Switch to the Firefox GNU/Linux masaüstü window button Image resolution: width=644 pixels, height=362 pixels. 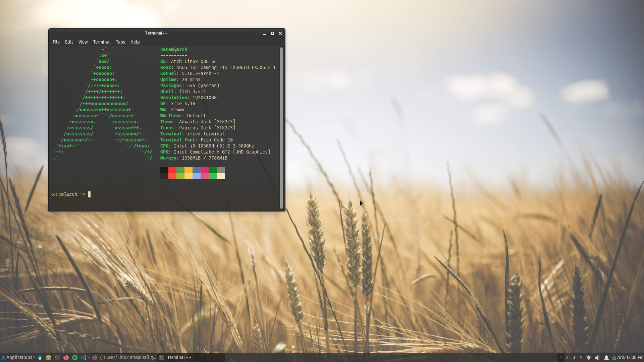pyautogui.click(x=124, y=358)
